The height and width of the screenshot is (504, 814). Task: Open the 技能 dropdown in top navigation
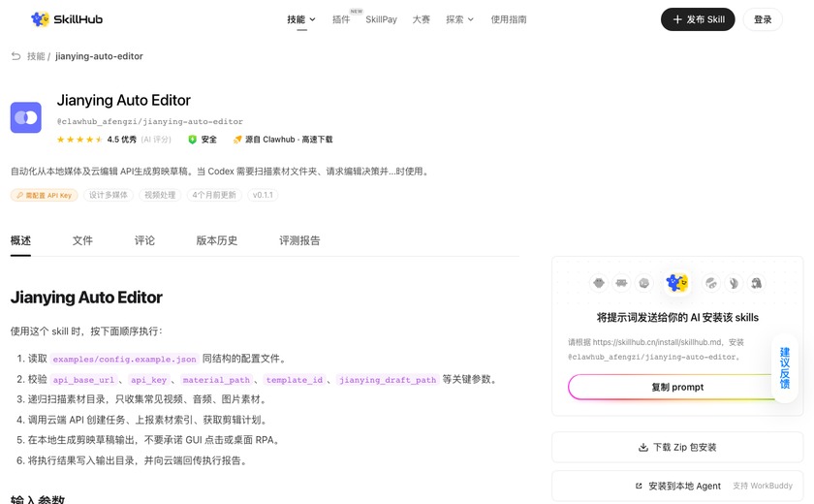click(301, 19)
